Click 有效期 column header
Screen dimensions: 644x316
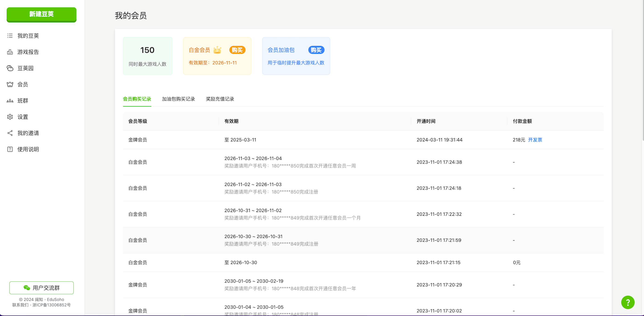231,122
